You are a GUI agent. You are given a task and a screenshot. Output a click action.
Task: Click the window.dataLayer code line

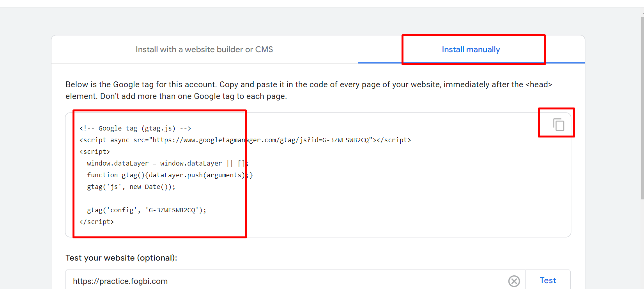[x=168, y=163]
